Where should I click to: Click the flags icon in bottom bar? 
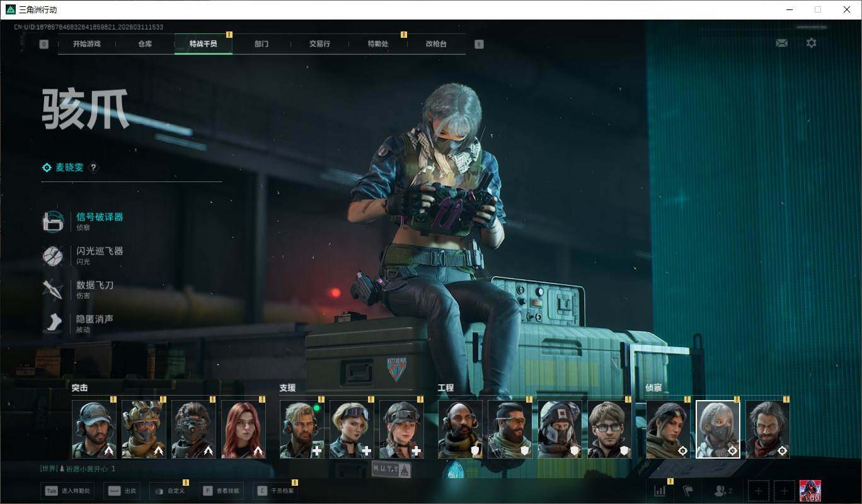pos(688,491)
